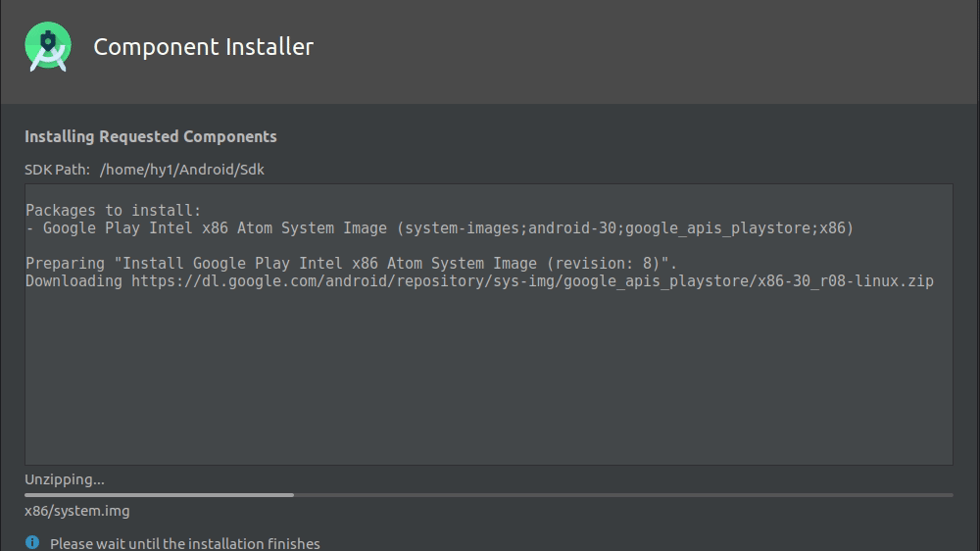The height and width of the screenshot is (551, 980).
Task: Click the 'Packages to install:' log line
Action: tap(113, 210)
